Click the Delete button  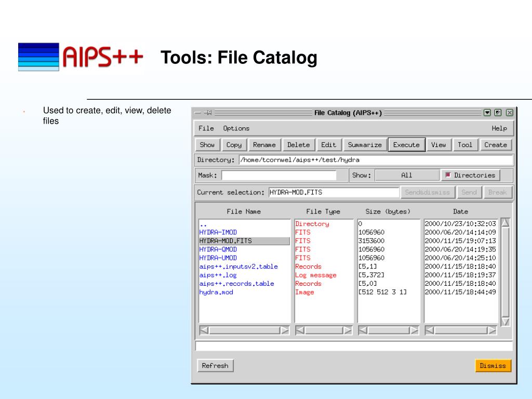[299, 145]
